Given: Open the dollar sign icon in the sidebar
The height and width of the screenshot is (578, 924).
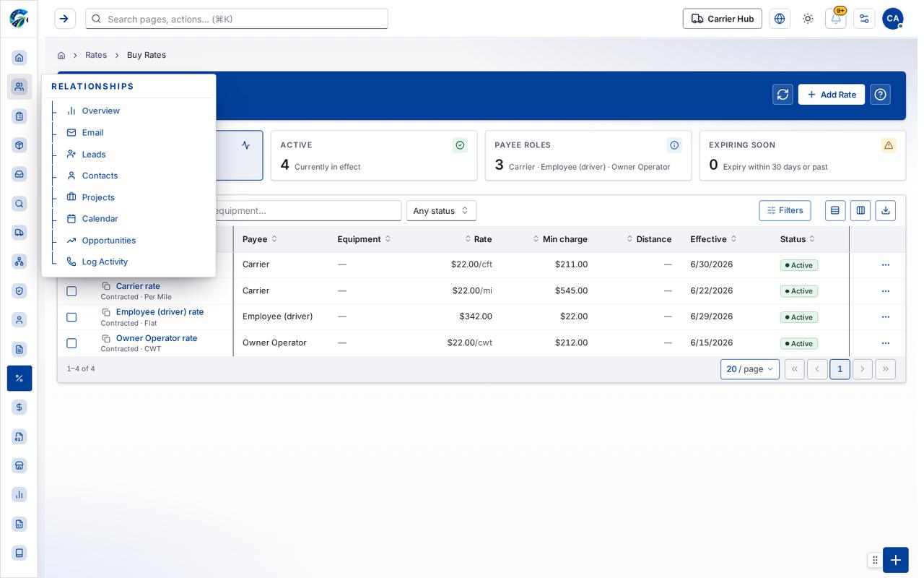Looking at the screenshot, I should click(x=19, y=407).
